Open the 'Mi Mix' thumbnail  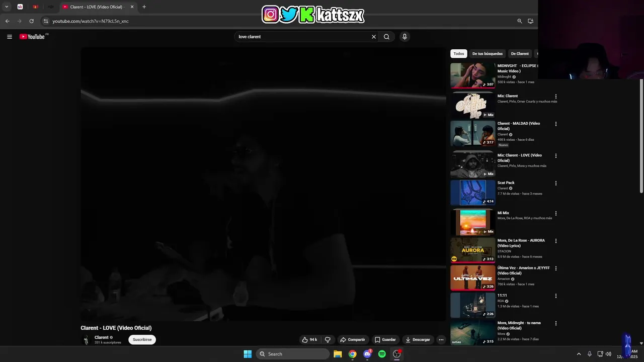click(472, 223)
